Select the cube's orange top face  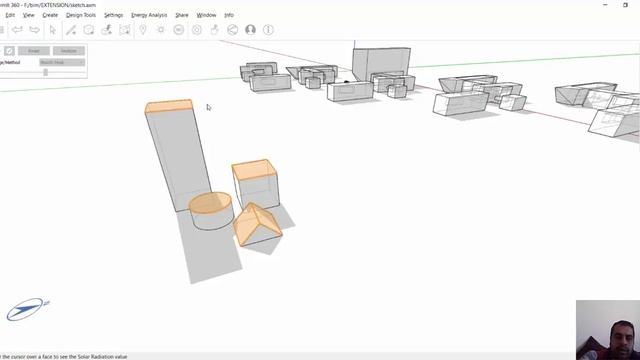(x=255, y=169)
